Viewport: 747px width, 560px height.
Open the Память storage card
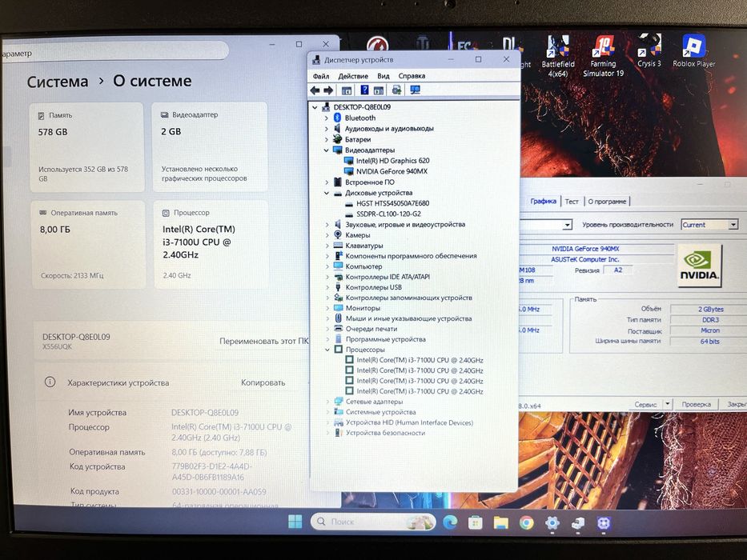pos(86,147)
